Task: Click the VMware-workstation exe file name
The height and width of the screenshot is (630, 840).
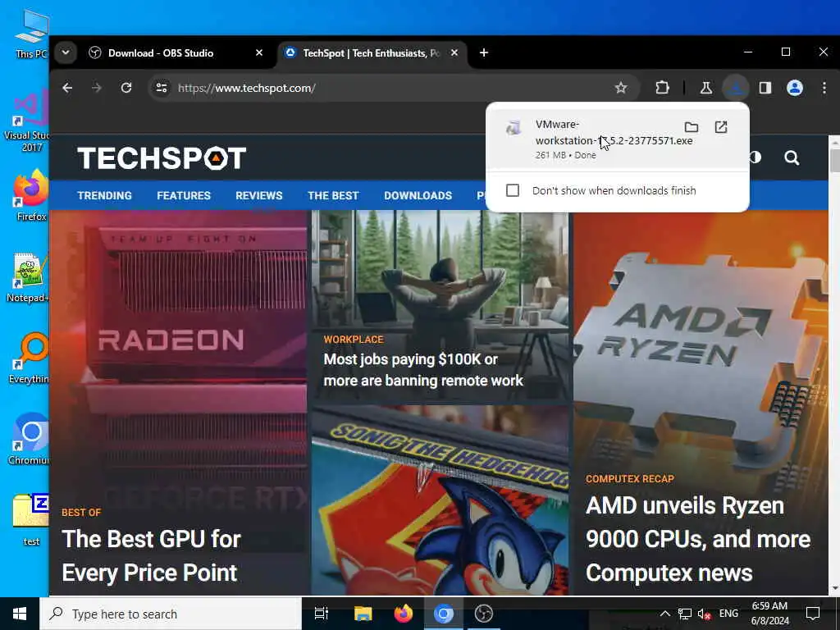Action: (614, 132)
